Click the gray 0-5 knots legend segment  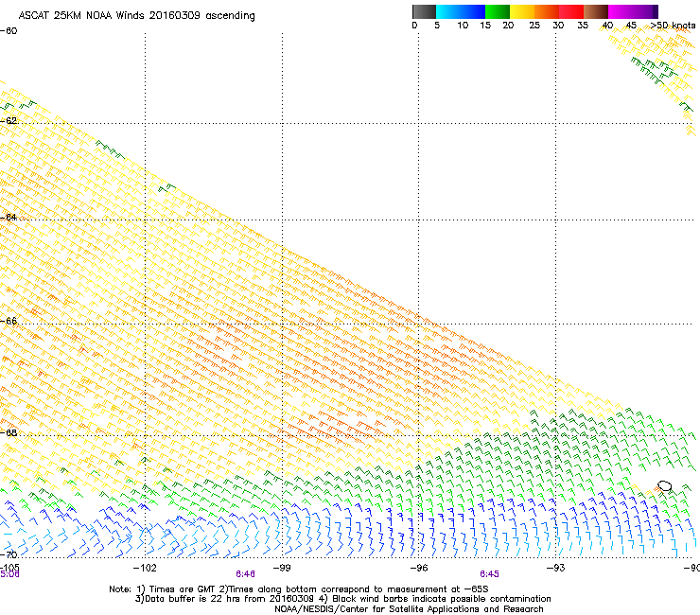point(424,11)
